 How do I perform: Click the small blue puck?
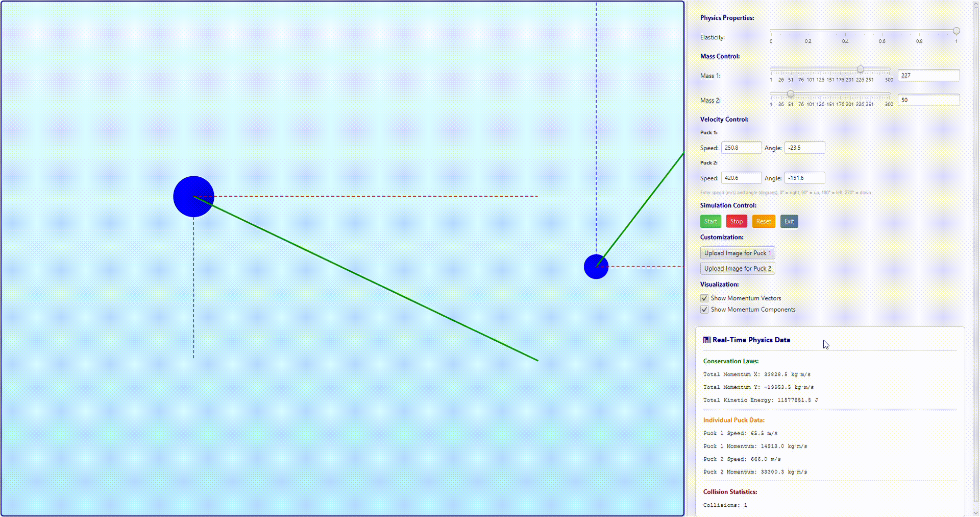(x=596, y=267)
